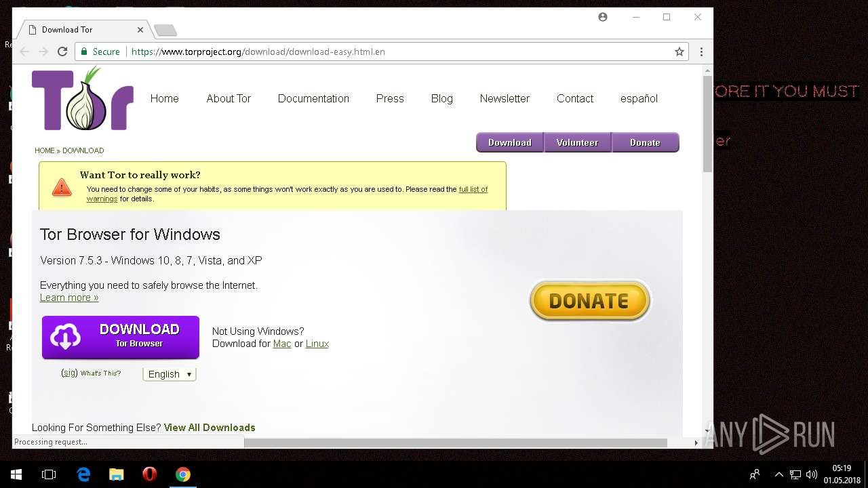Click the red warning triangle icon
Image resolution: width=868 pixels, height=488 pixels.
point(62,187)
